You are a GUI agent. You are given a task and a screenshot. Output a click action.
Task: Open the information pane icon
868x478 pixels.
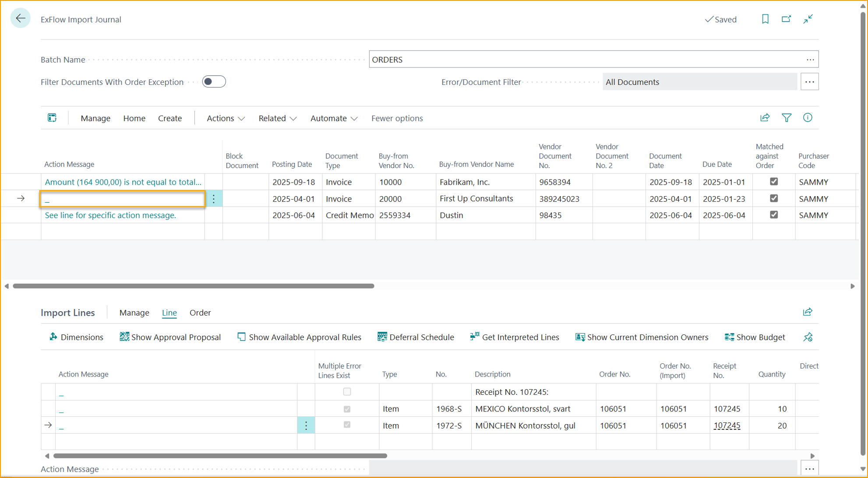808,118
